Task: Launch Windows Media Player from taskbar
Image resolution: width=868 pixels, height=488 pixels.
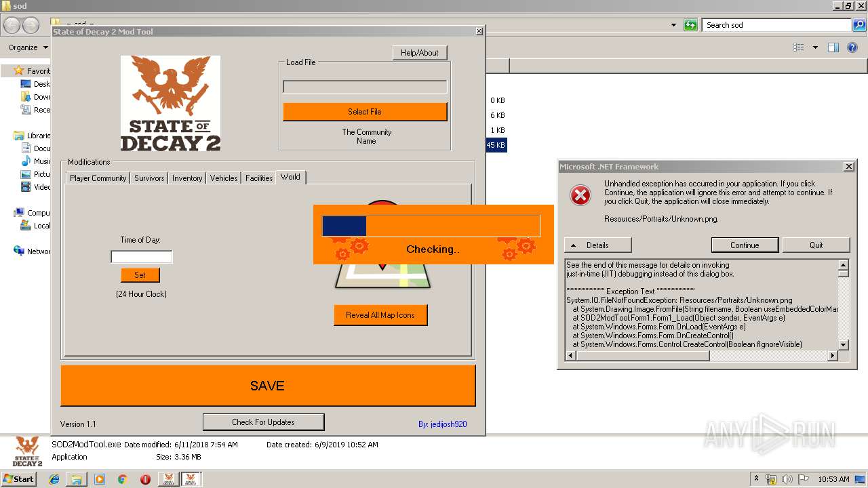Action: (100, 479)
